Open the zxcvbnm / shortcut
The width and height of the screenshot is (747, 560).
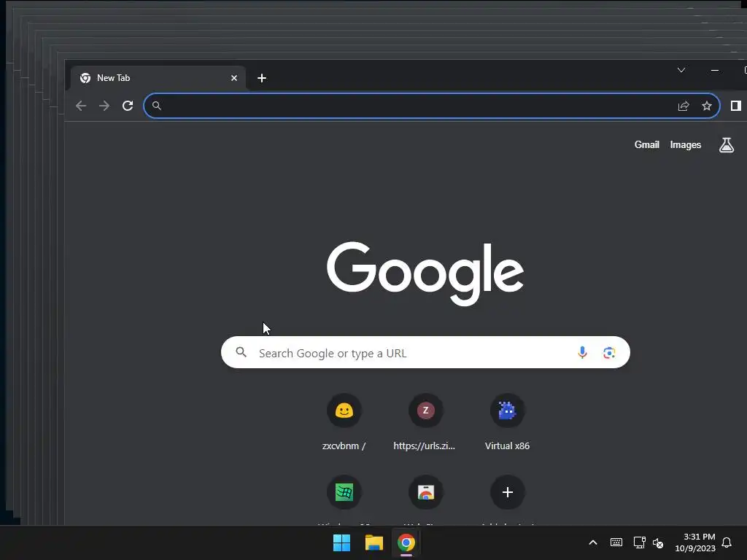click(344, 422)
